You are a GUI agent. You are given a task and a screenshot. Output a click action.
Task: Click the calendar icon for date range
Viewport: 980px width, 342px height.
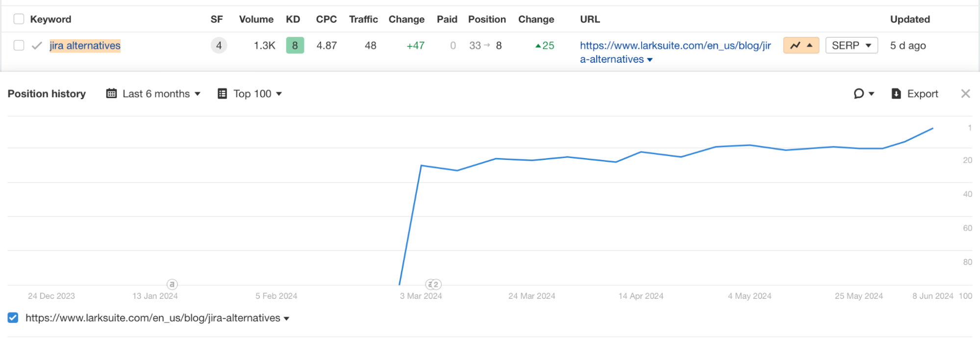coord(112,94)
